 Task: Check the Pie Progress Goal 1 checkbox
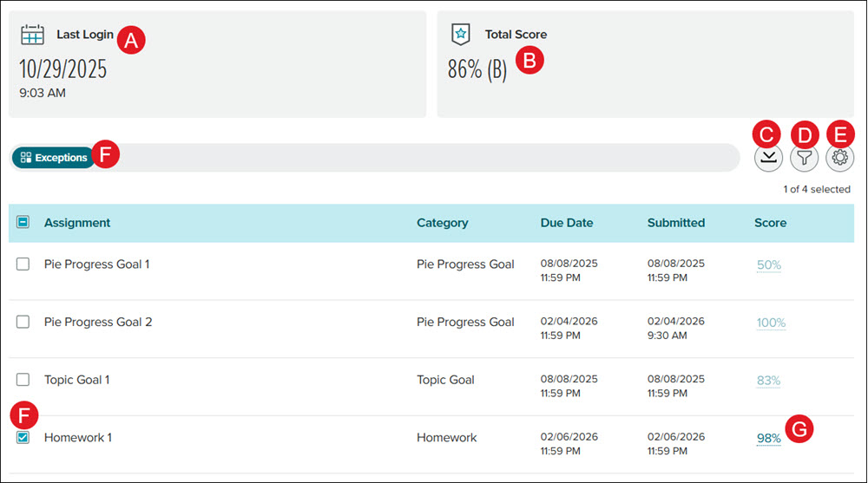click(x=23, y=264)
